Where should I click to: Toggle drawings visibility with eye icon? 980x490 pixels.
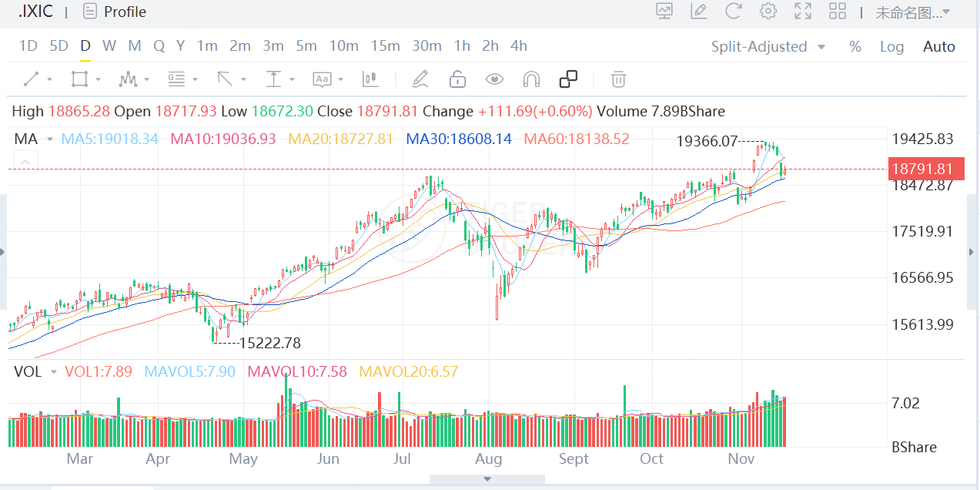tap(494, 79)
